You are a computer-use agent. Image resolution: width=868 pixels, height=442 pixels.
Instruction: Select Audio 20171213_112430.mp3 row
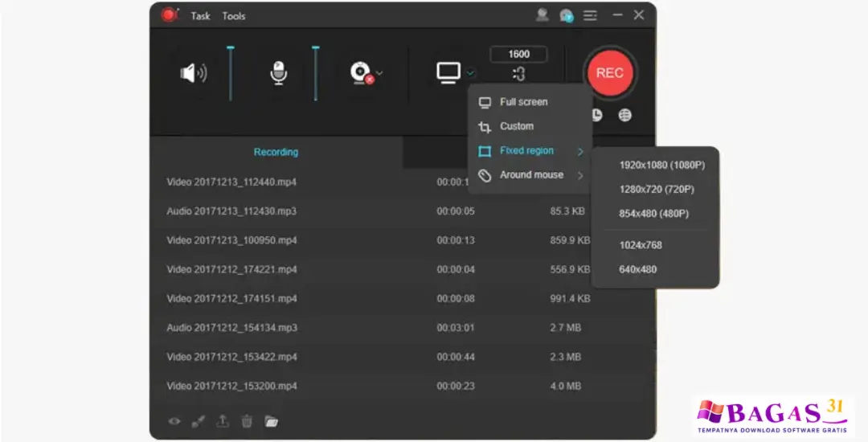(x=403, y=211)
